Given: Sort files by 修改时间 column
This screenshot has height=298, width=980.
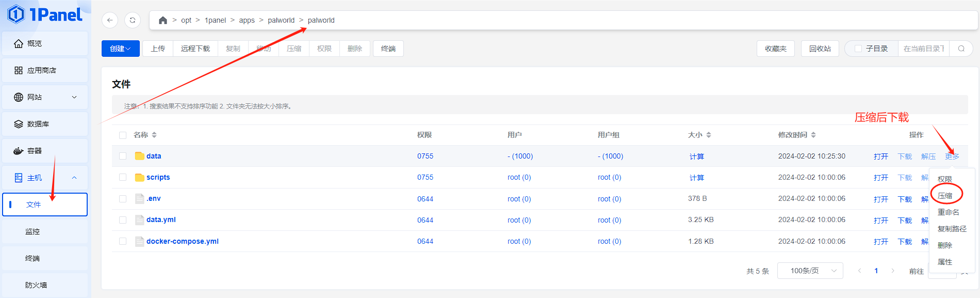Looking at the screenshot, I should [x=797, y=135].
